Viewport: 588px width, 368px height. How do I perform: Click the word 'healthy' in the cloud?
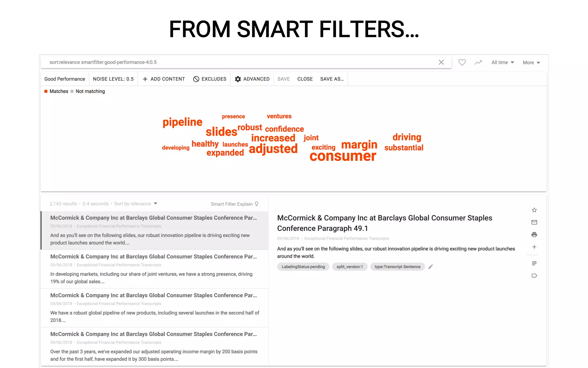[205, 144]
